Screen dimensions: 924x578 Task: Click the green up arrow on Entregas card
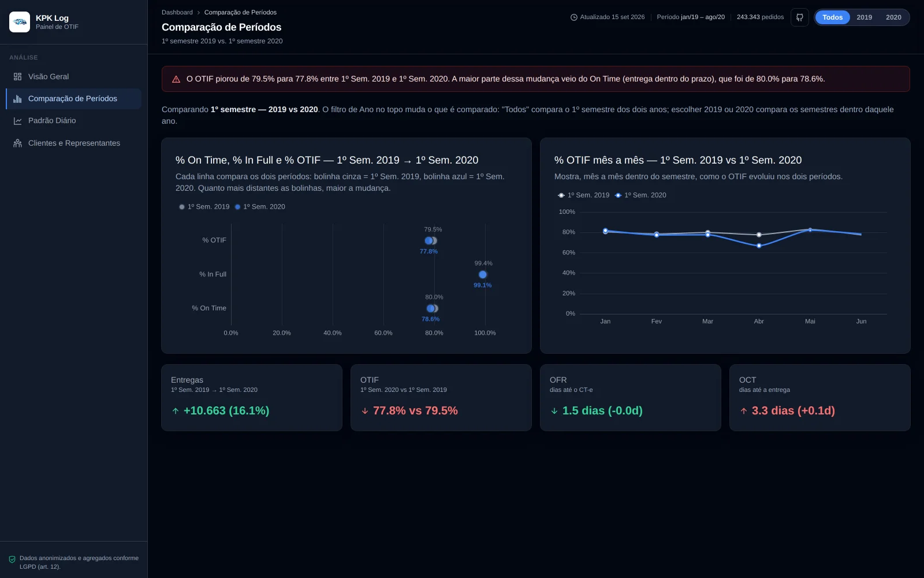point(176,411)
